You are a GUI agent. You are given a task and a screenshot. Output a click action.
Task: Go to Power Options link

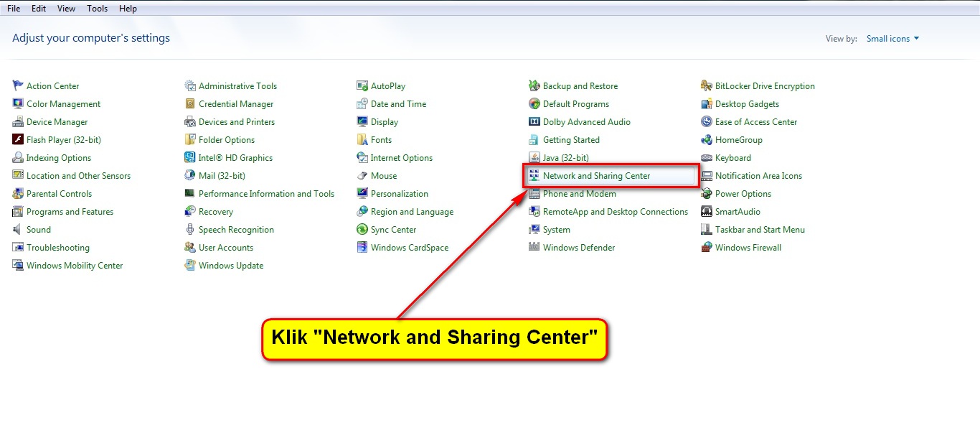pyautogui.click(x=743, y=194)
